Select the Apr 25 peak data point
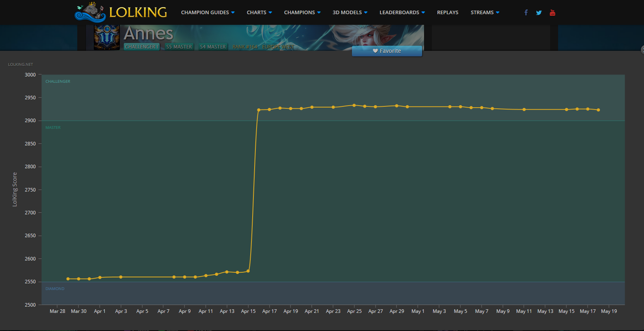The height and width of the screenshot is (331, 644). click(354, 105)
